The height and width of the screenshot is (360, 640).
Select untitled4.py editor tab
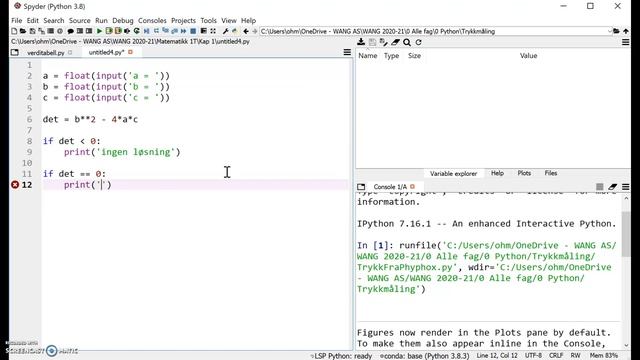point(107,52)
